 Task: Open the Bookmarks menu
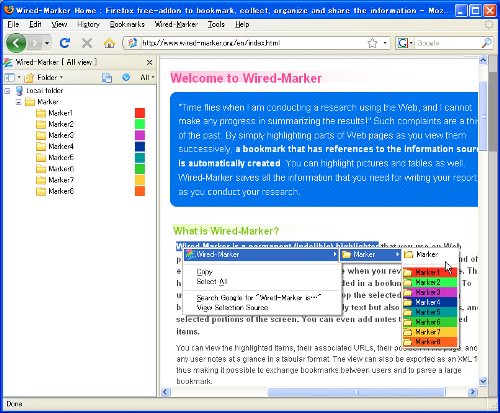tap(127, 24)
